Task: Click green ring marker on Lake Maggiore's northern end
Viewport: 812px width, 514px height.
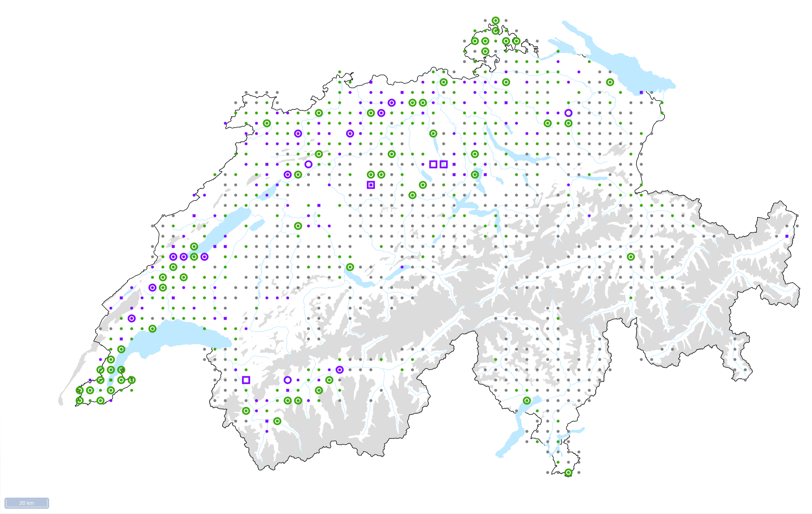Action: pyautogui.click(x=527, y=401)
